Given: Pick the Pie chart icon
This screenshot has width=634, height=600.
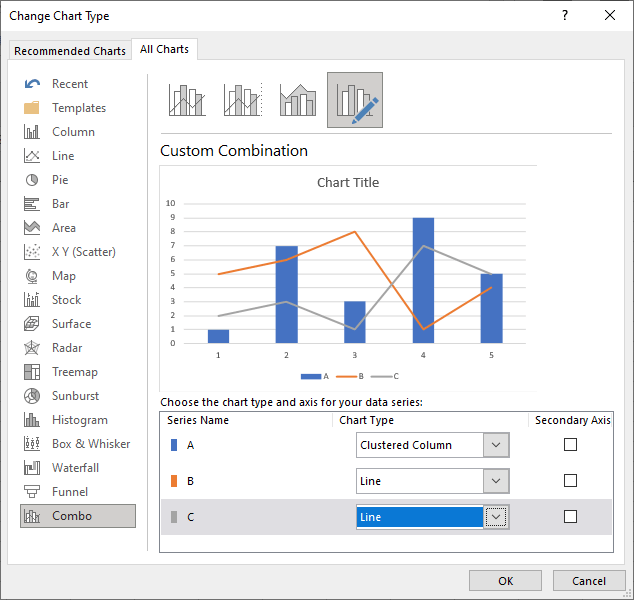Looking at the screenshot, I should pyautogui.click(x=32, y=180).
